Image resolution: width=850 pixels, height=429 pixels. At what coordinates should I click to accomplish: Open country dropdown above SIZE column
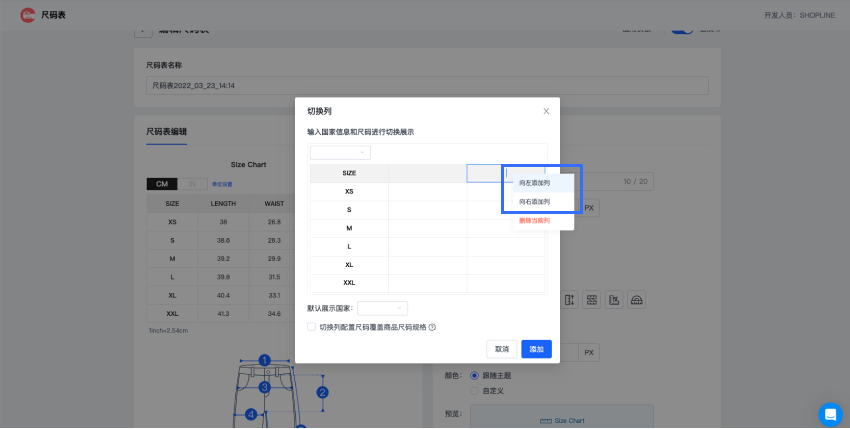pos(340,152)
